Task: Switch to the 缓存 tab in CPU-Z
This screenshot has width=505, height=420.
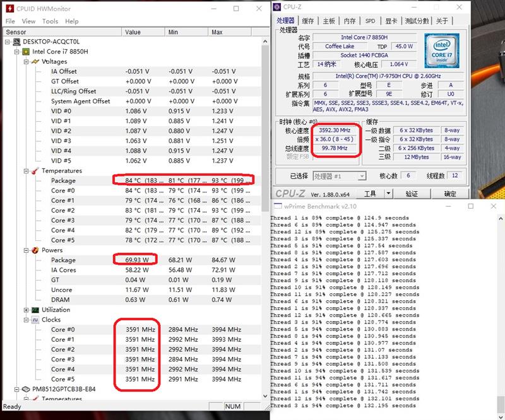Action: (x=308, y=21)
